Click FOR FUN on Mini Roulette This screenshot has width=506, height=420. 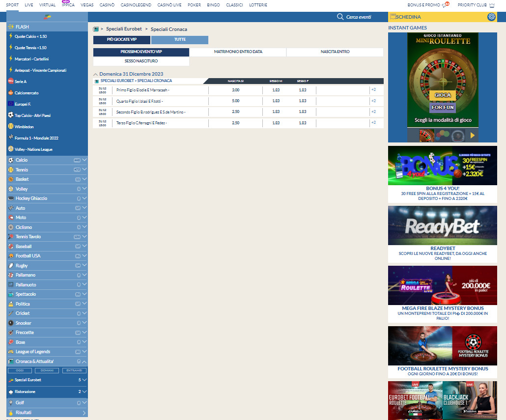(x=443, y=108)
